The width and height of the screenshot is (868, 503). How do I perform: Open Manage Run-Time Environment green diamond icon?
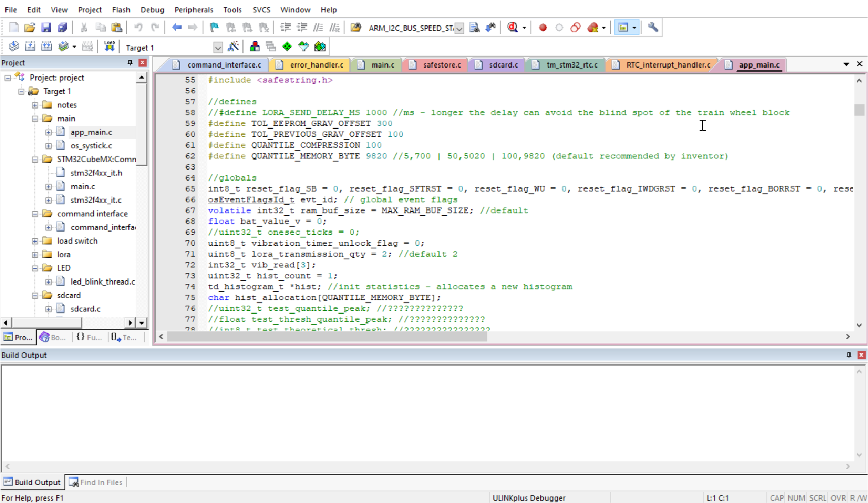tap(287, 46)
